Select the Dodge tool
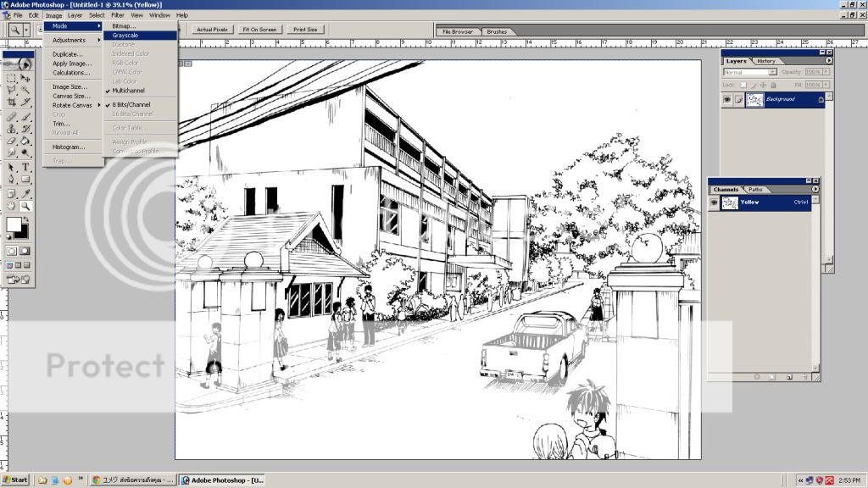The image size is (868, 488). pyautogui.click(x=25, y=152)
